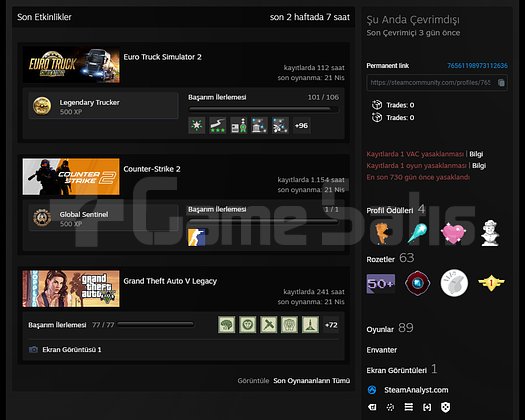Viewport: 525px width, 420px height.
Task: Click the gold winged number 1 badge
Action: pyautogui.click(x=491, y=284)
